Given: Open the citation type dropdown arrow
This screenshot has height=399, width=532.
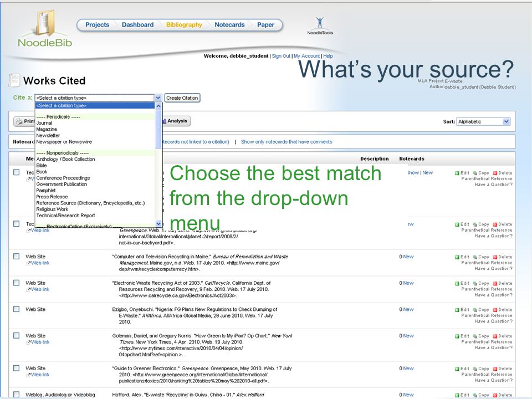Looking at the screenshot, I should pyautogui.click(x=158, y=98).
